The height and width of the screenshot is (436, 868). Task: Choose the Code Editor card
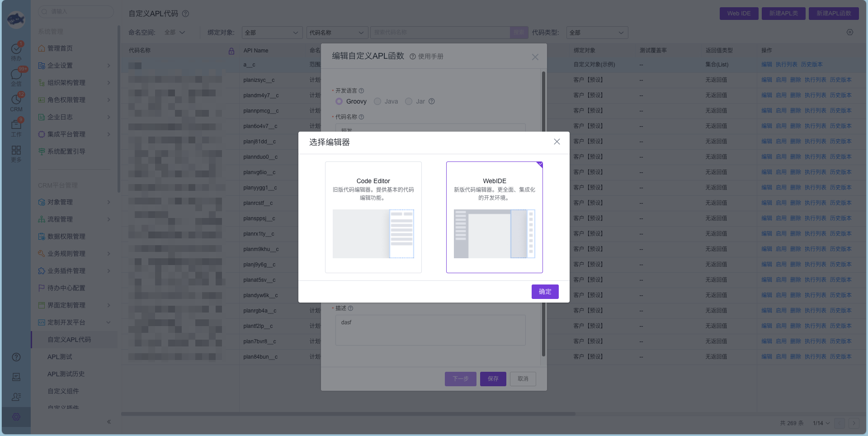(373, 217)
